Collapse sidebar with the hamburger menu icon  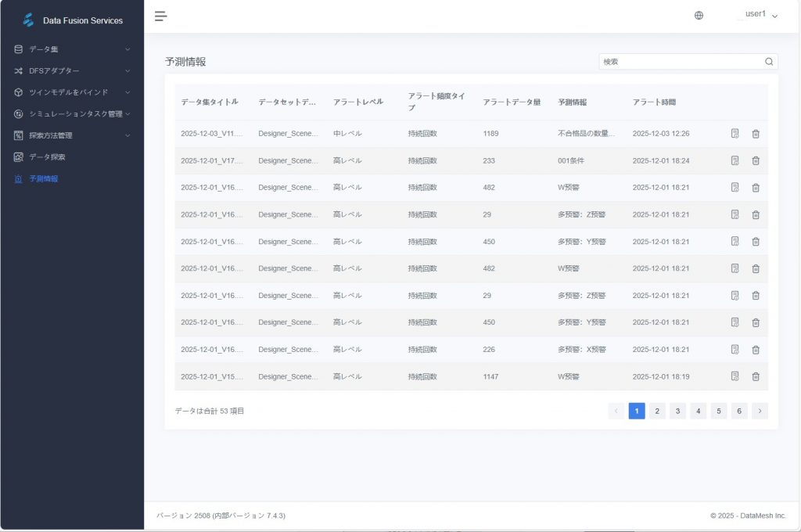tap(160, 16)
